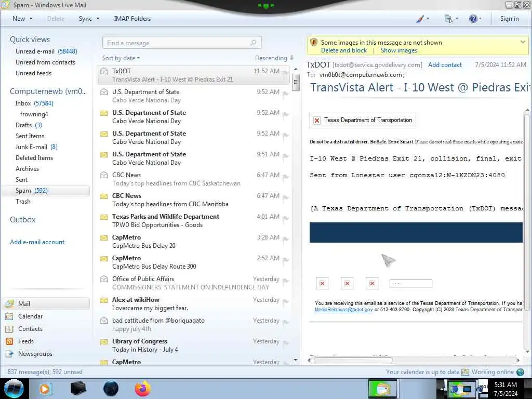532x399 pixels.
Task: Click Add e-mail account link
Action: tap(37, 242)
